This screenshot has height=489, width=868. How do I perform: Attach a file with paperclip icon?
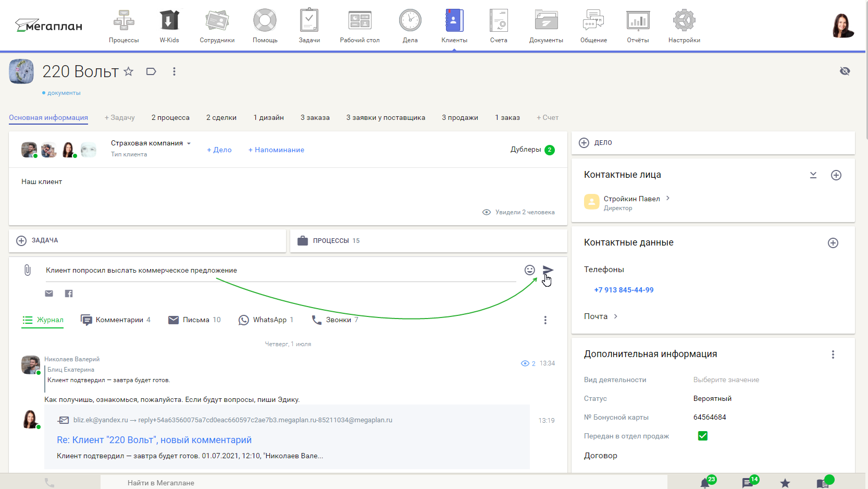[x=28, y=270]
